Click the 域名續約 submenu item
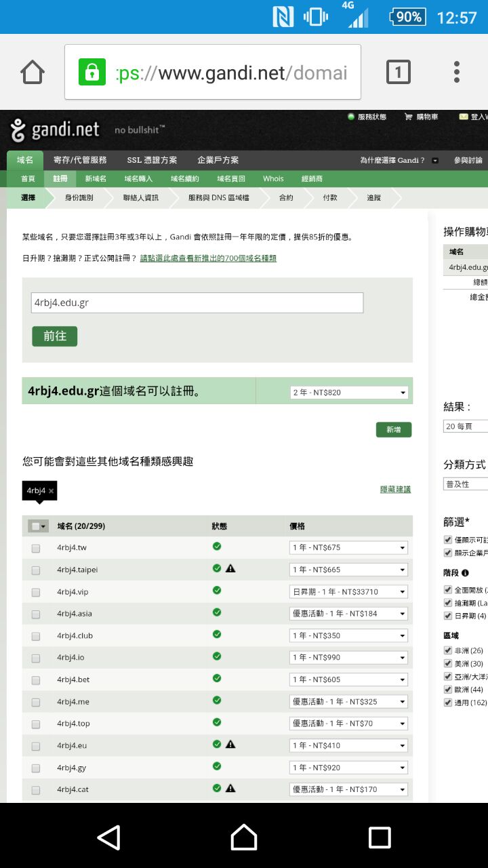Image resolution: width=488 pixels, height=868 pixels. tap(185, 178)
